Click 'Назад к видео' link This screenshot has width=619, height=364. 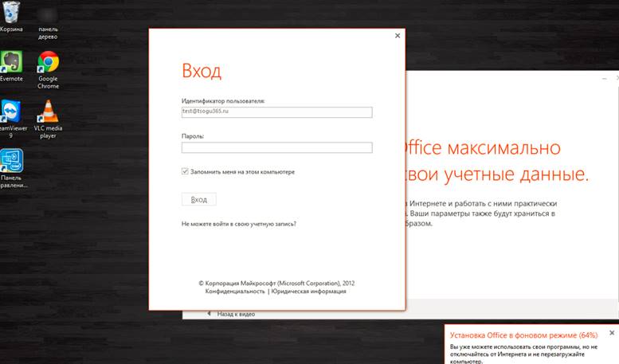pyautogui.click(x=236, y=315)
